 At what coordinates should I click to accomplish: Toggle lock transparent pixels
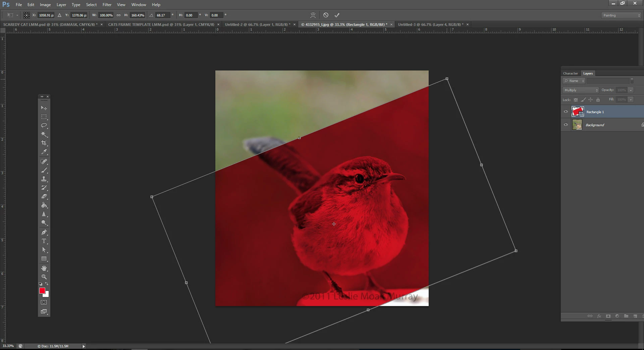(576, 100)
